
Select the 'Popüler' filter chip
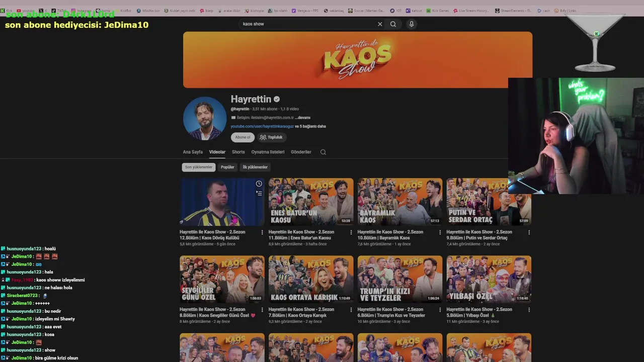227,167
